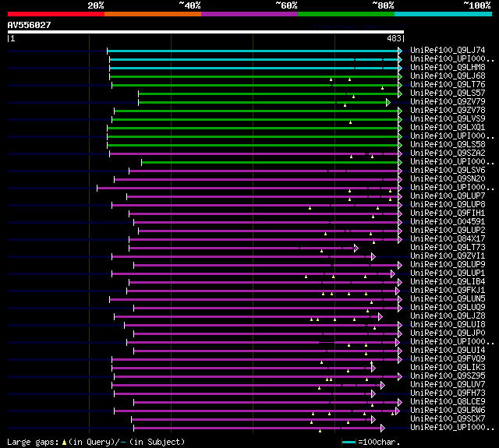The height and width of the screenshot is (448, 499).
Task: Click the query end position 483 label
Action: tap(394, 38)
